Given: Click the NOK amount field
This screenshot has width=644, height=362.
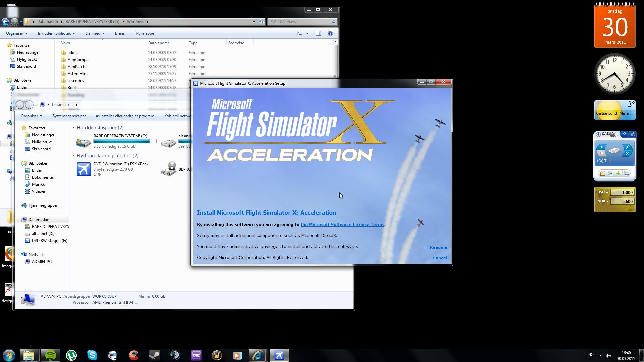Looking at the screenshot, I should (x=622, y=201).
